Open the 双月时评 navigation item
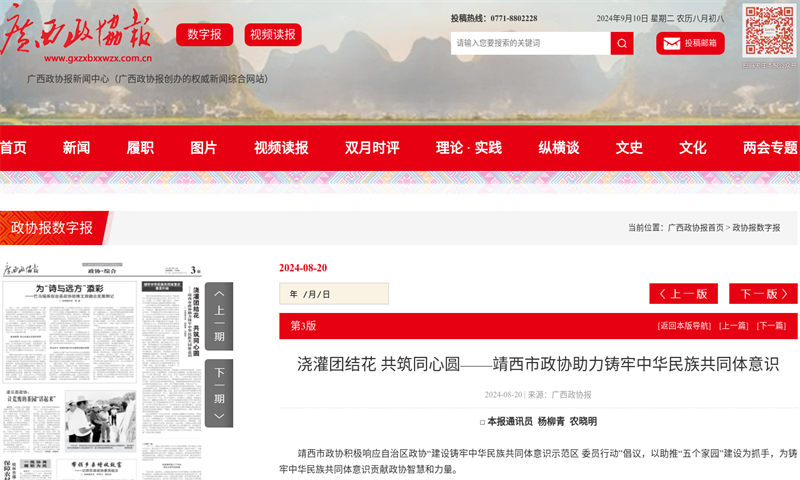 tap(372, 148)
